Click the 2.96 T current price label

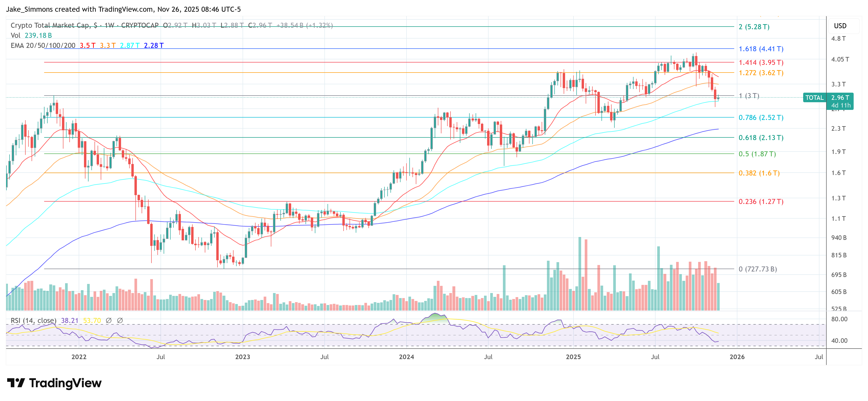[x=840, y=97]
